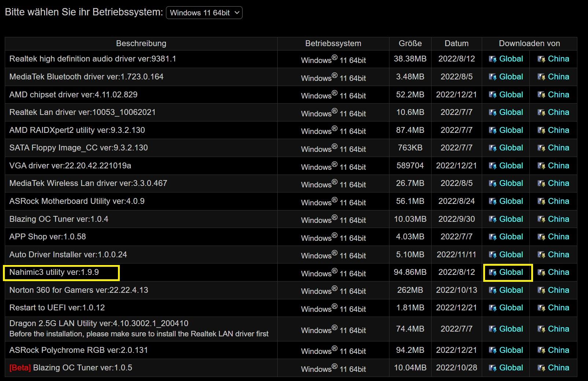Click the Global download icon for MediaTek Bluetooth driver
This screenshot has width=588, height=381.
pos(493,77)
